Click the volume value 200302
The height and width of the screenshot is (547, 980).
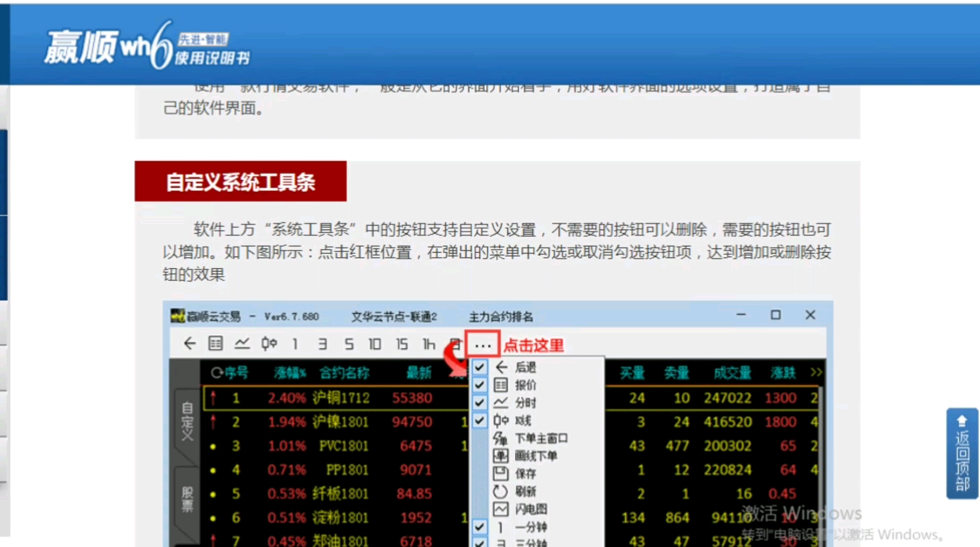pyautogui.click(x=728, y=446)
